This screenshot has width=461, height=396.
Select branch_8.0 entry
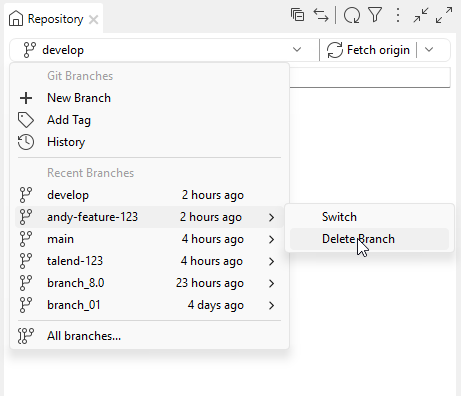(149, 283)
